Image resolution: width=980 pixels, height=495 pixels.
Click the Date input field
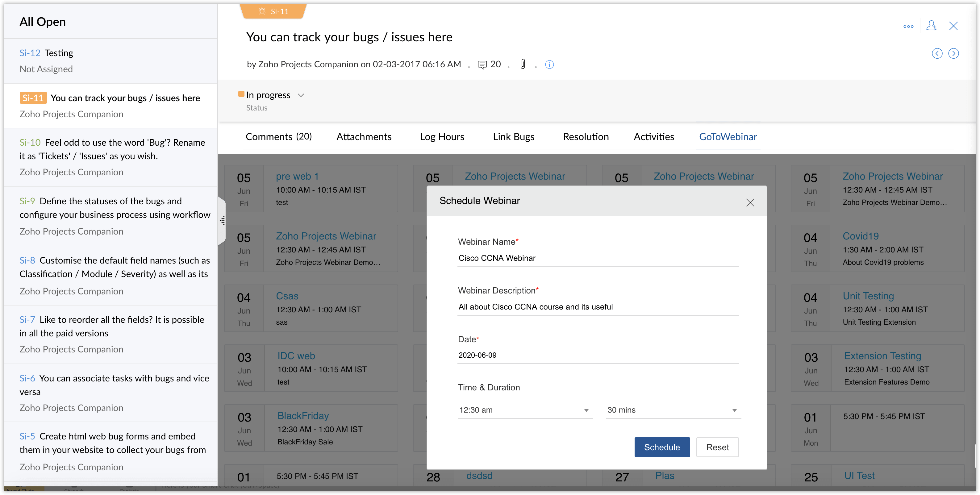(x=598, y=355)
